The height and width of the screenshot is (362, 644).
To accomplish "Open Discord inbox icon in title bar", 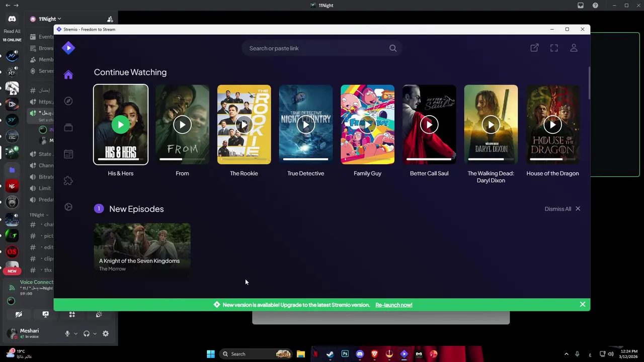I will (x=581, y=6).
